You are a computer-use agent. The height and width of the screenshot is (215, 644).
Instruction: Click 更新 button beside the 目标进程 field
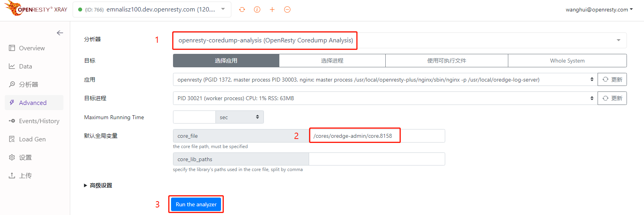612,98
